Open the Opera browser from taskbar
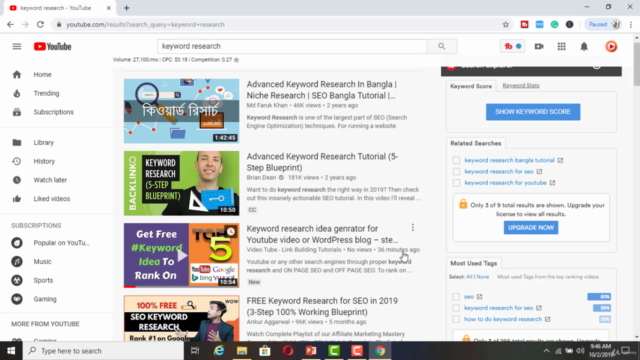This screenshot has width=640, height=360. click(x=288, y=351)
